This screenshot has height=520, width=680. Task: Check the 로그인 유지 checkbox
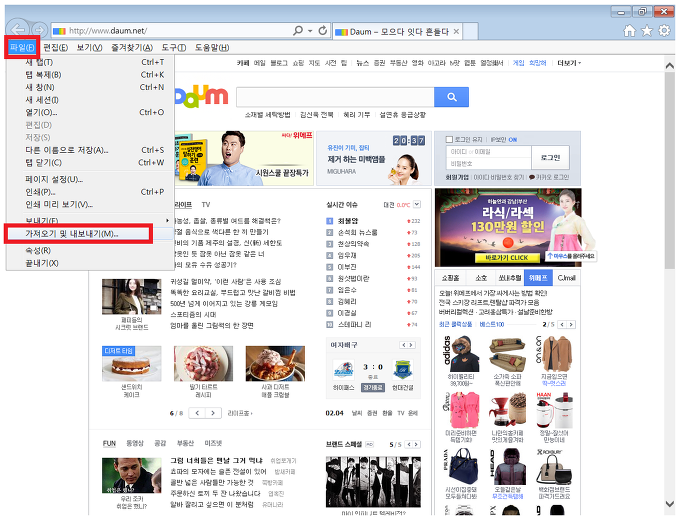coord(449,139)
